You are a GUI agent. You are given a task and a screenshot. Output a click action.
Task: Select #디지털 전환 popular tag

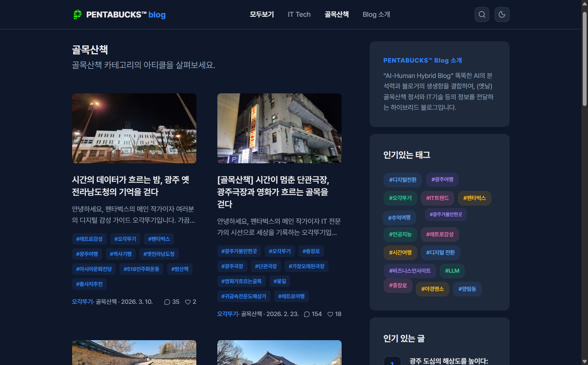[x=441, y=252]
